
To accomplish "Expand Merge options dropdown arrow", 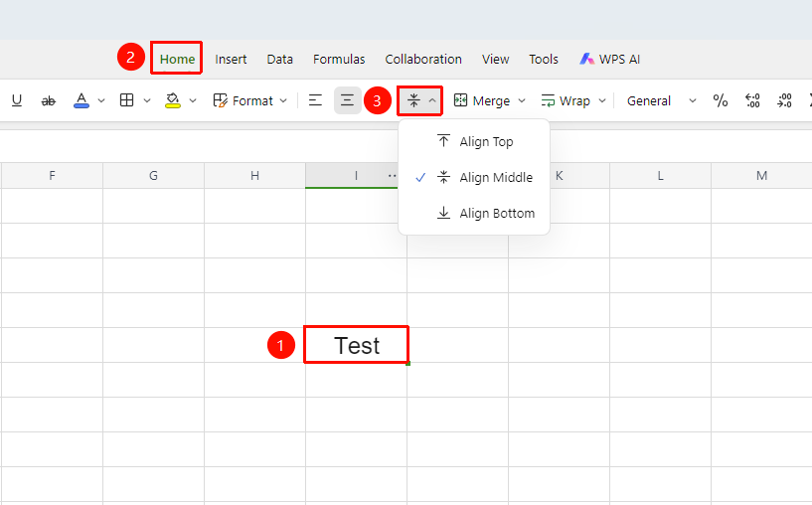I will [522, 100].
